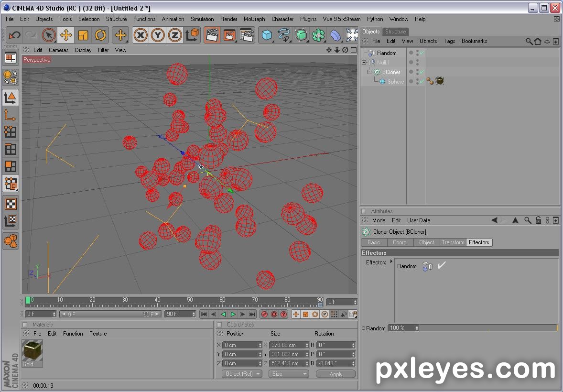
Task: Open the Transform tab of Cloner
Action: [x=453, y=242]
